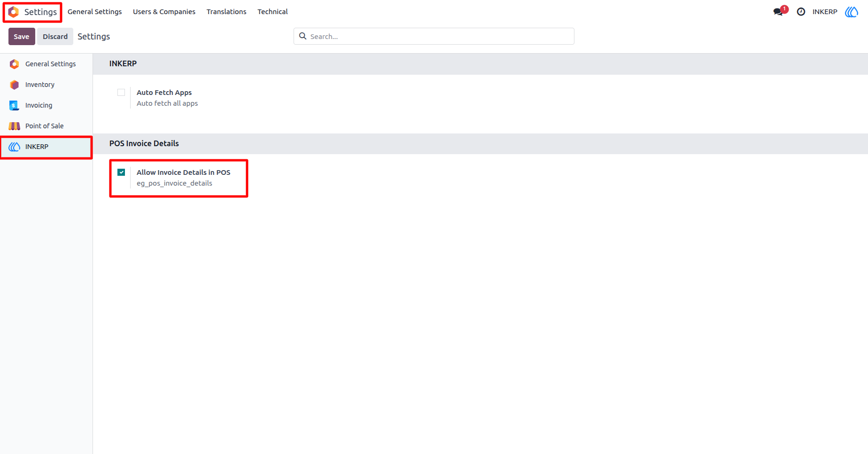Click the INKERP section header
The width and height of the screenshot is (868, 454).
pos(123,63)
